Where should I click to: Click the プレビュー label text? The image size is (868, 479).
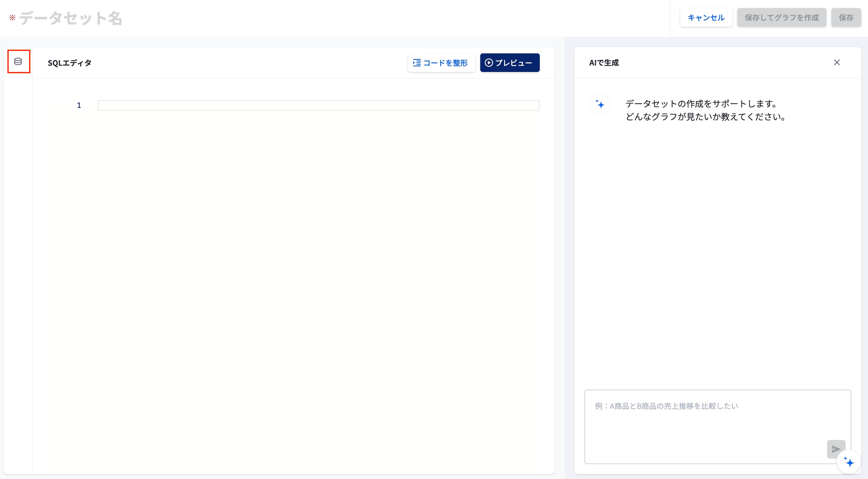[x=513, y=63]
